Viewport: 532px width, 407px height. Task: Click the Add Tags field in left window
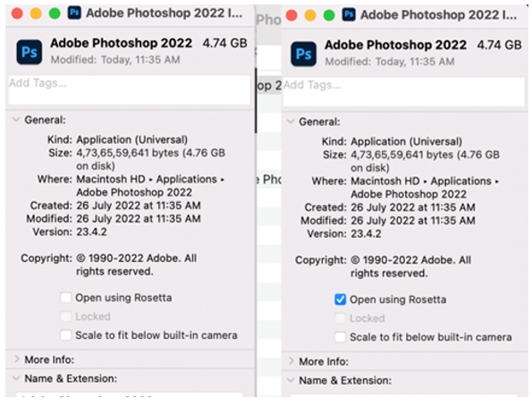130,90
